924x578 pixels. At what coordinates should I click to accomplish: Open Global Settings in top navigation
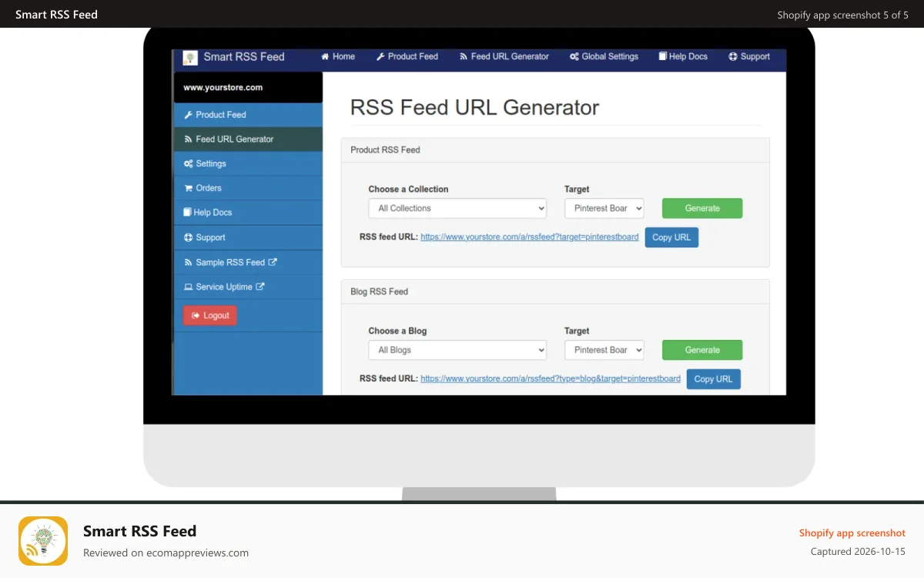pyautogui.click(x=604, y=57)
